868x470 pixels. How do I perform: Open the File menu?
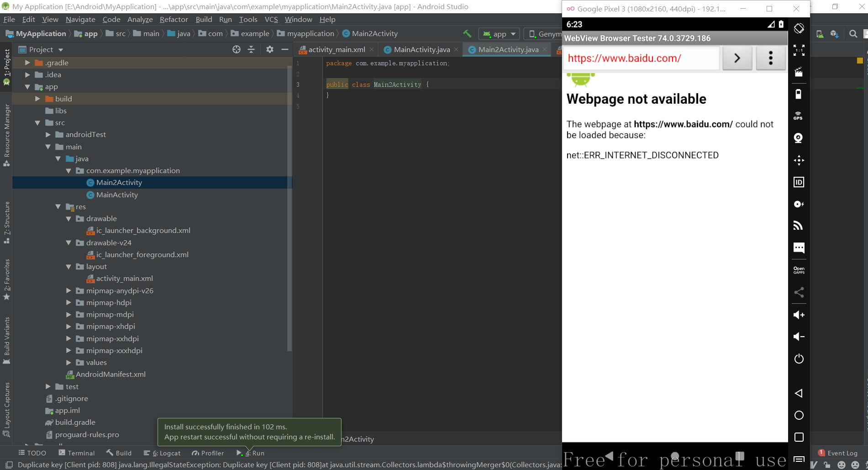click(9, 19)
